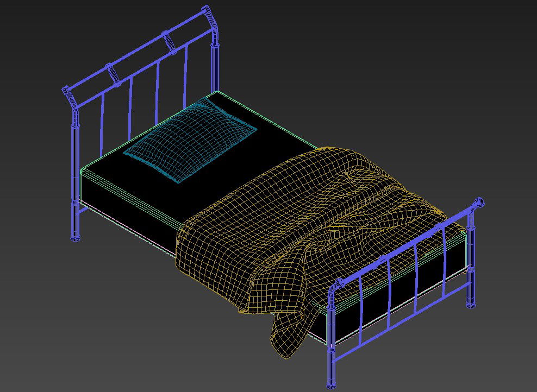Select the headboard's right corner post
Image resolution: width=537 pixels, height=392 pixels.
pos(215,60)
